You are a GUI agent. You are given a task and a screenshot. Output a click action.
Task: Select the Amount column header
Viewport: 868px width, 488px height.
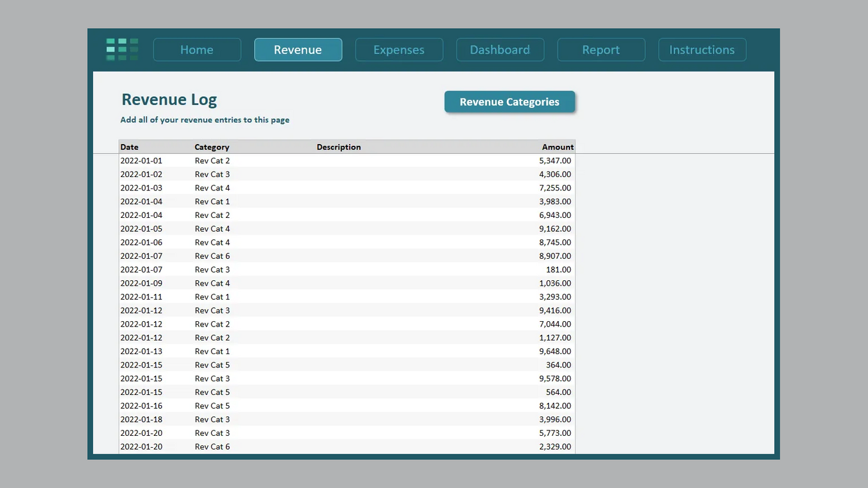click(x=557, y=146)
